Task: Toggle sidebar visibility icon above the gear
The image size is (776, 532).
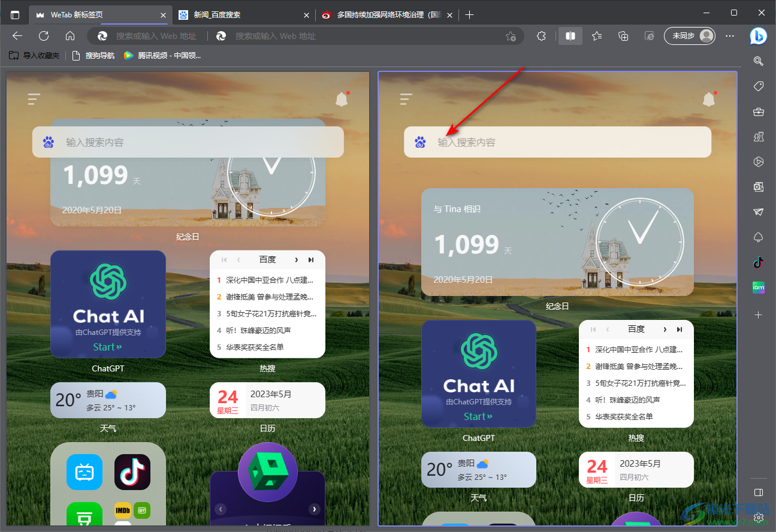Action: [x=759, y=492]
